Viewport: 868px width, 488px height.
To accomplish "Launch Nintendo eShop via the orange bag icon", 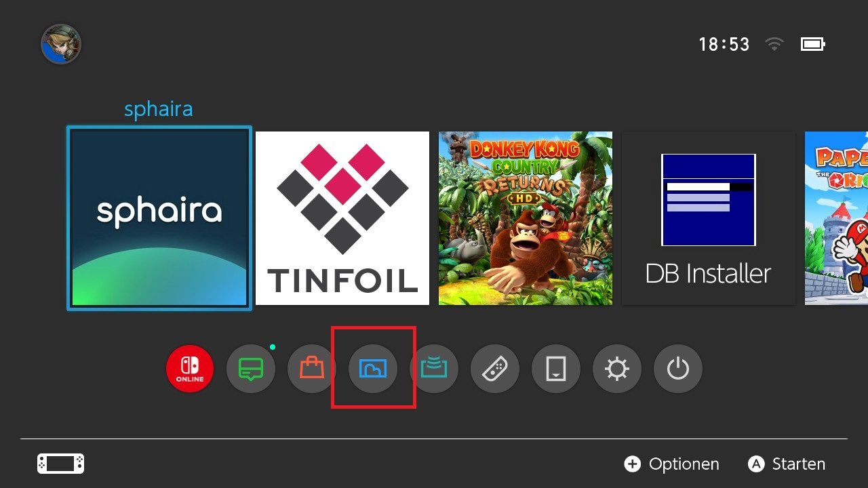I will click(312, 369).
